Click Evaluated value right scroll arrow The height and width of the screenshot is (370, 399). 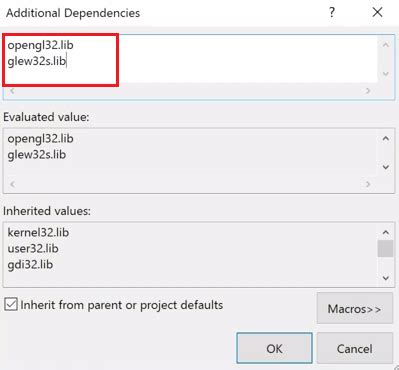[x=368, y=184]
